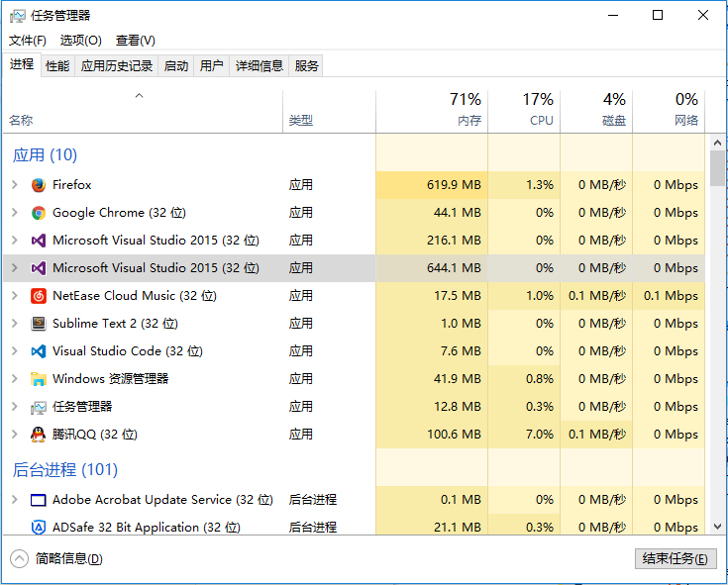Click the Task Manager title bar icon
Image resolution: width=728 pixels, height=585 pixels.
pyautogui.click(x=18, y=16)
